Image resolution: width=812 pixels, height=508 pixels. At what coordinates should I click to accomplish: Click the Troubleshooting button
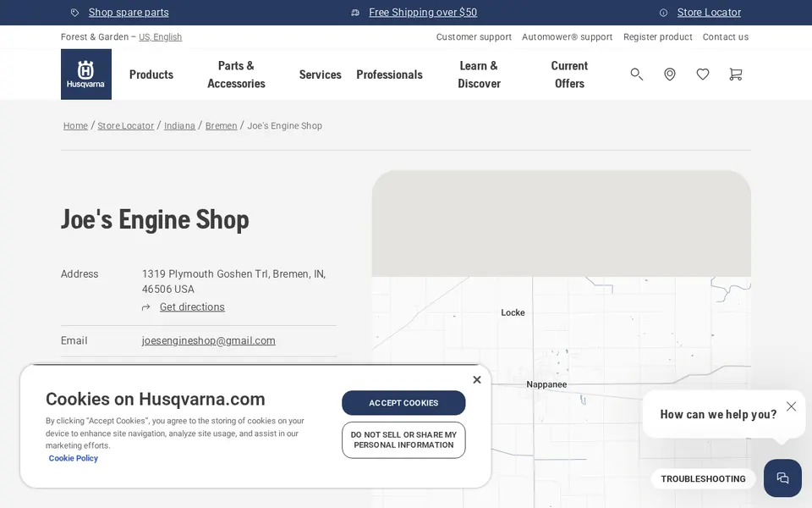coord(703,479)
